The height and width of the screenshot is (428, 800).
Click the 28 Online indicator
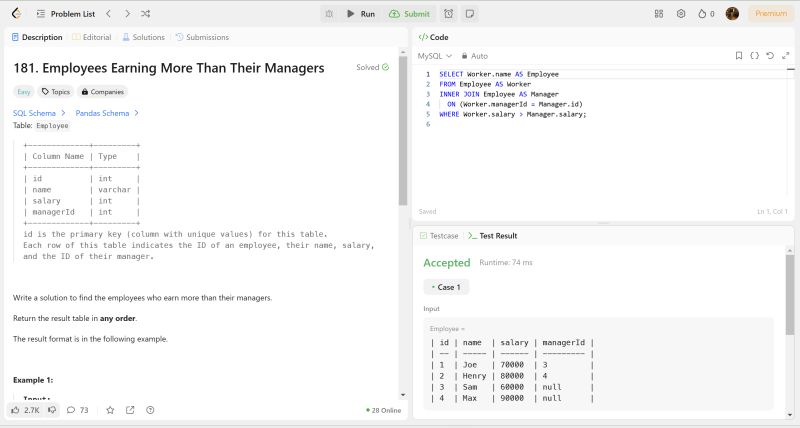[x=384, y=410]
